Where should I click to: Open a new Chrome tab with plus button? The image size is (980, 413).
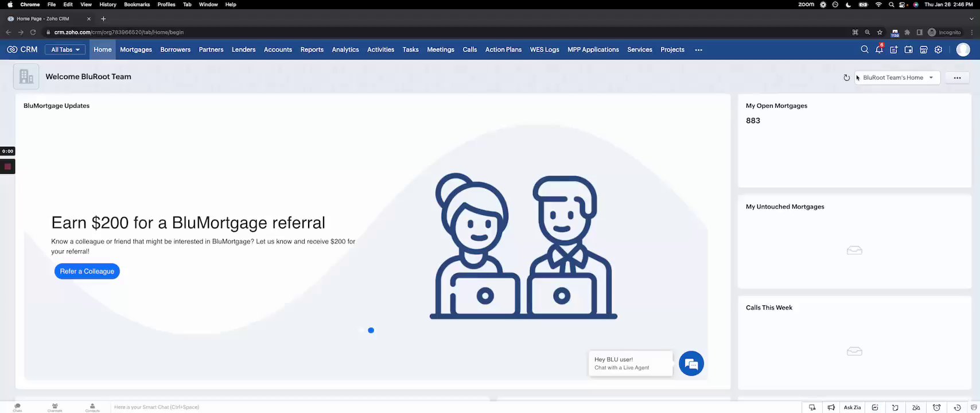pyautogui.click(x=103, y=18)
